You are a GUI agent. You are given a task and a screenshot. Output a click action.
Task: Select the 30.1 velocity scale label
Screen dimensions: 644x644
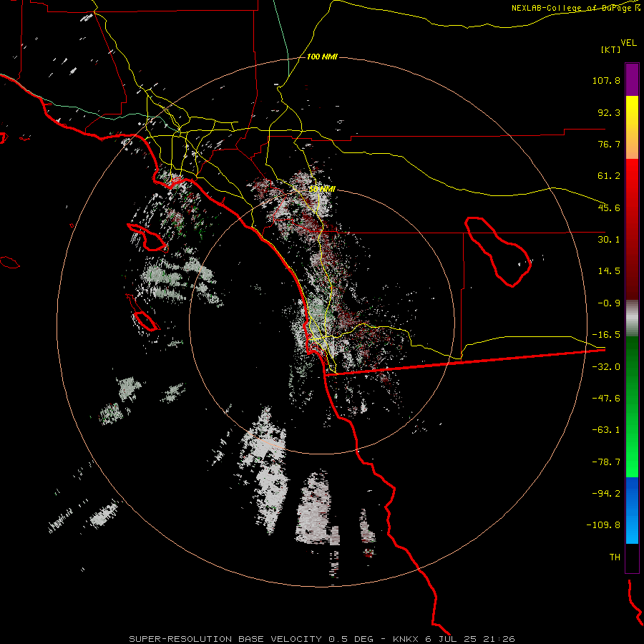point(609,240)
